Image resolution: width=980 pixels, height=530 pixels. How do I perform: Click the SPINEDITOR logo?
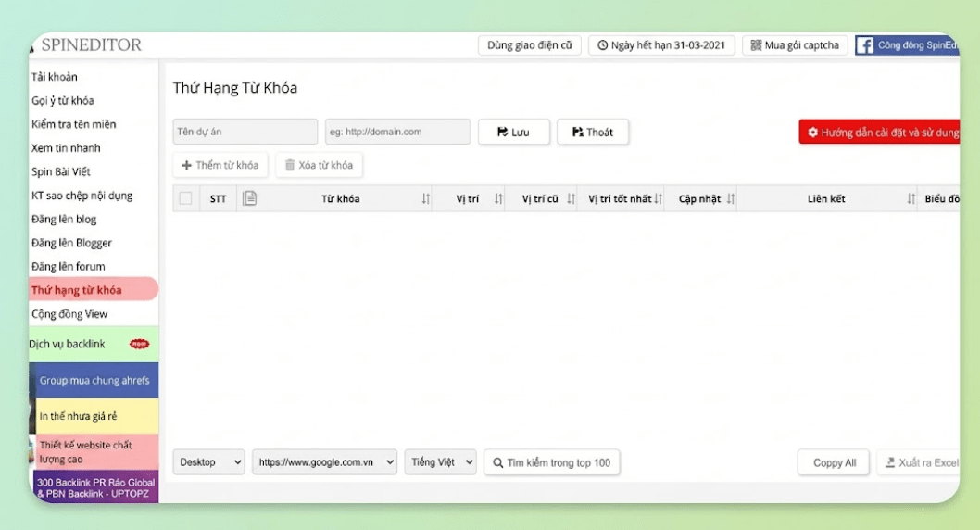tap(92, 45)
